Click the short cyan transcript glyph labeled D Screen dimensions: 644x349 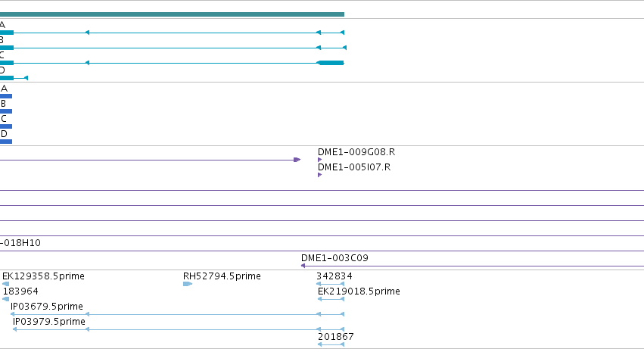[14, 78]
